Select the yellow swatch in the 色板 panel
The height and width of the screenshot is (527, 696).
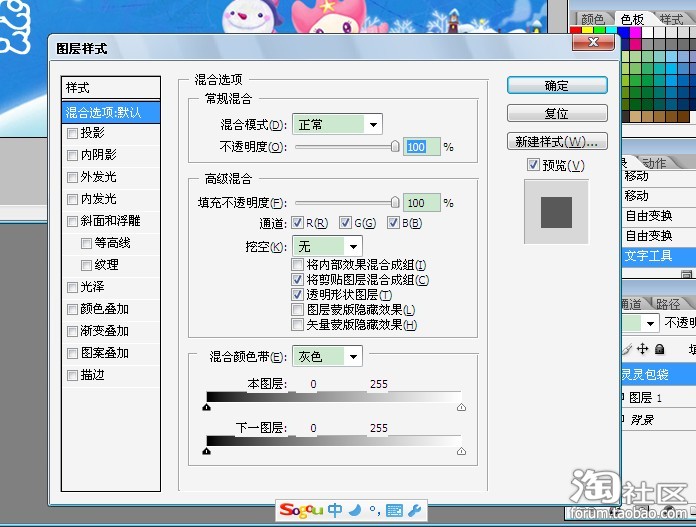click(x=587, y=30)
